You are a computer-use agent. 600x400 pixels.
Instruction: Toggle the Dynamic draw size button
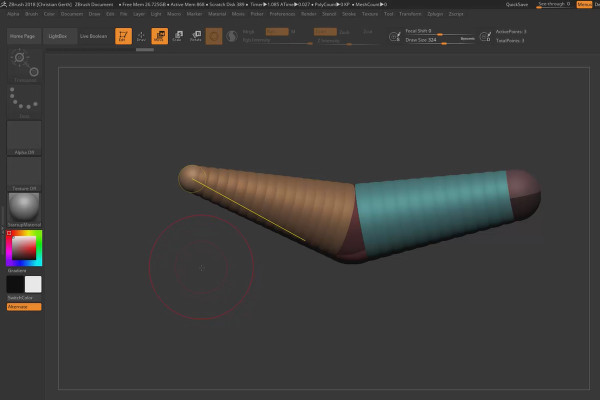[x=467, y=39]
